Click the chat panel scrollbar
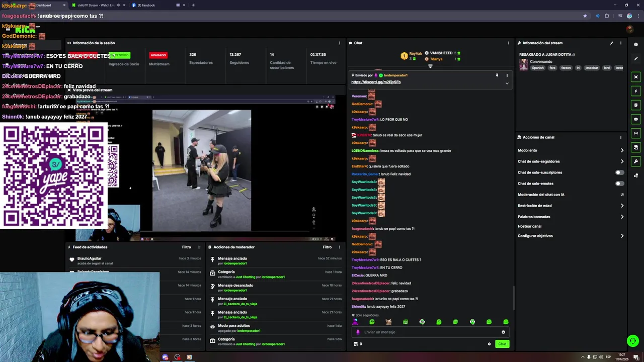This screenshot has height=362, width=644. pyautogui.click(x=513, y=298)
